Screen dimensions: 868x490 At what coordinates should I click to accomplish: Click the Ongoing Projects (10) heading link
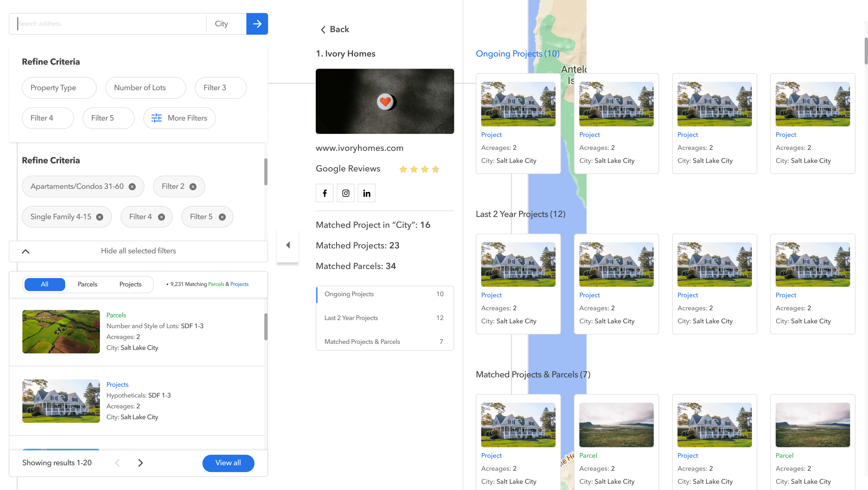(x=518, y=54)
